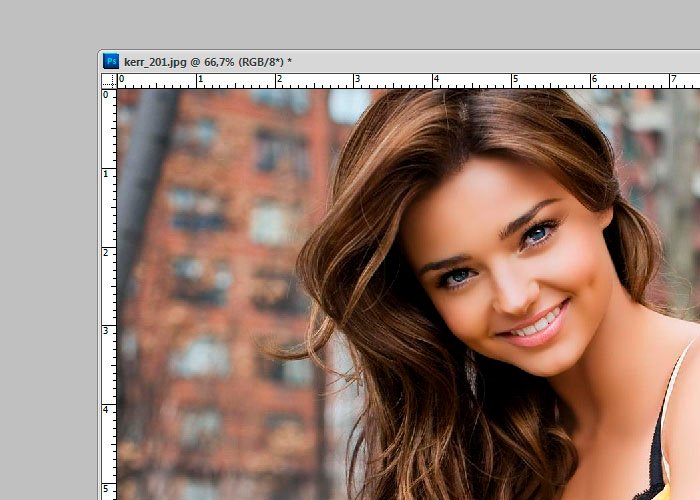Click the ruler origin corner box

[x=108, y=80]
